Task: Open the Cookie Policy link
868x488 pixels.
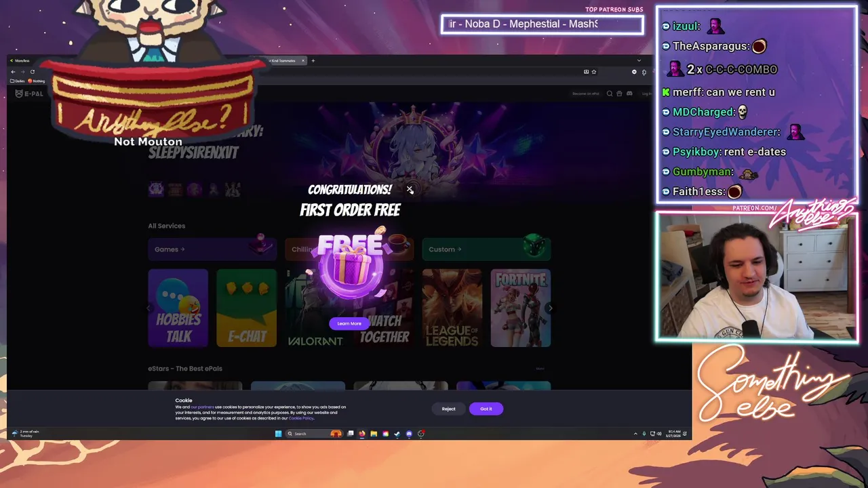Action: click(x=301, y=418)
